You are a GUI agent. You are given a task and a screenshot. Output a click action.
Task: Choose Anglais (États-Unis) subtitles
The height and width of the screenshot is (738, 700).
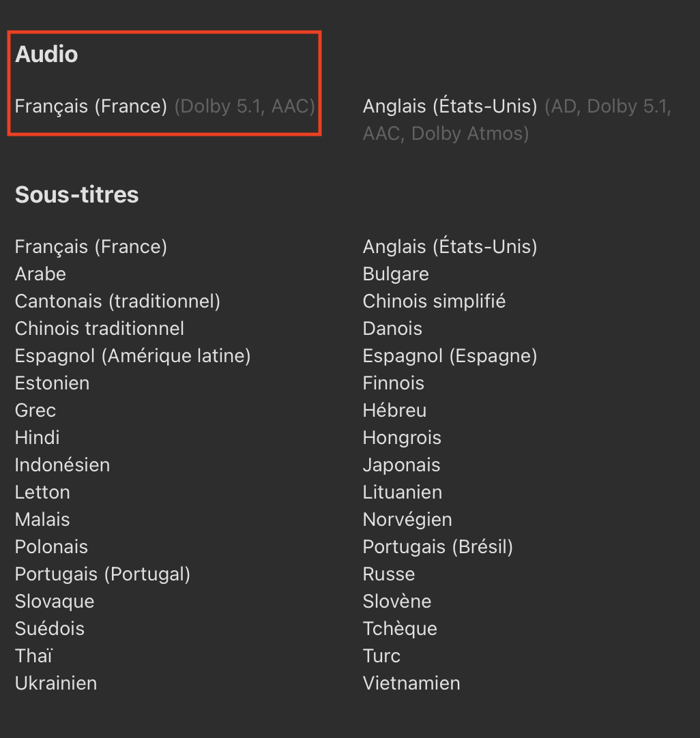450,246
